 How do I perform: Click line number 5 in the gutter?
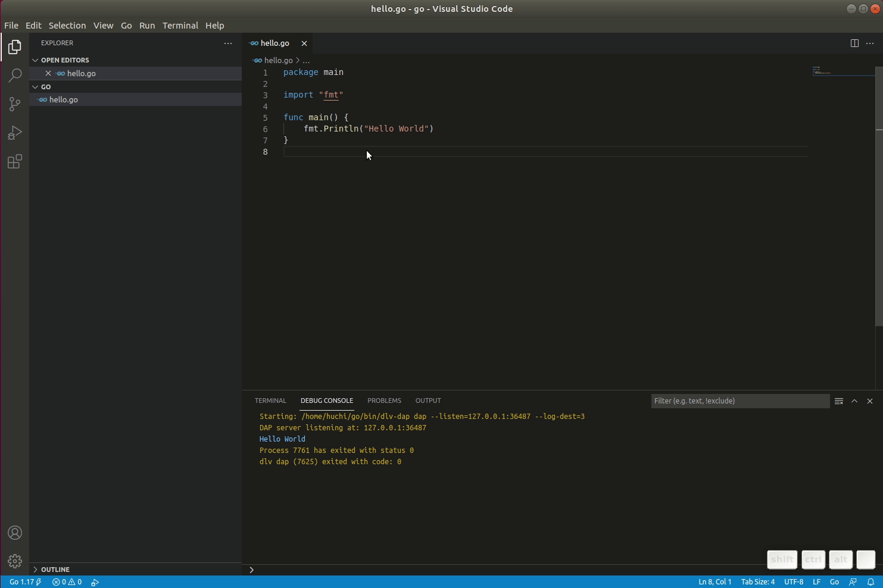[265, 118]
